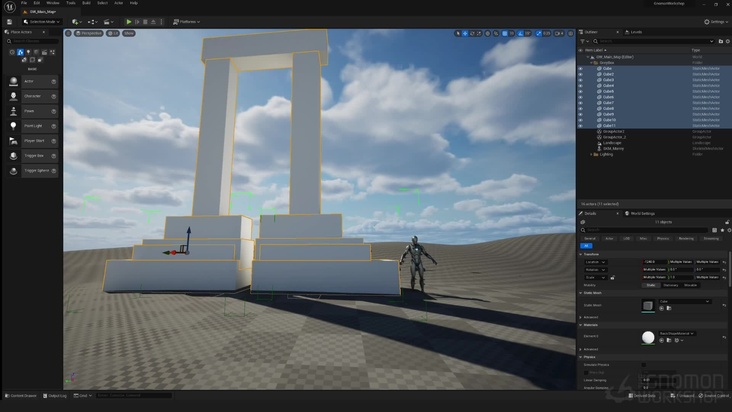
Task: Toggle visibility eye for Cube3
Action: coord(581,80)
